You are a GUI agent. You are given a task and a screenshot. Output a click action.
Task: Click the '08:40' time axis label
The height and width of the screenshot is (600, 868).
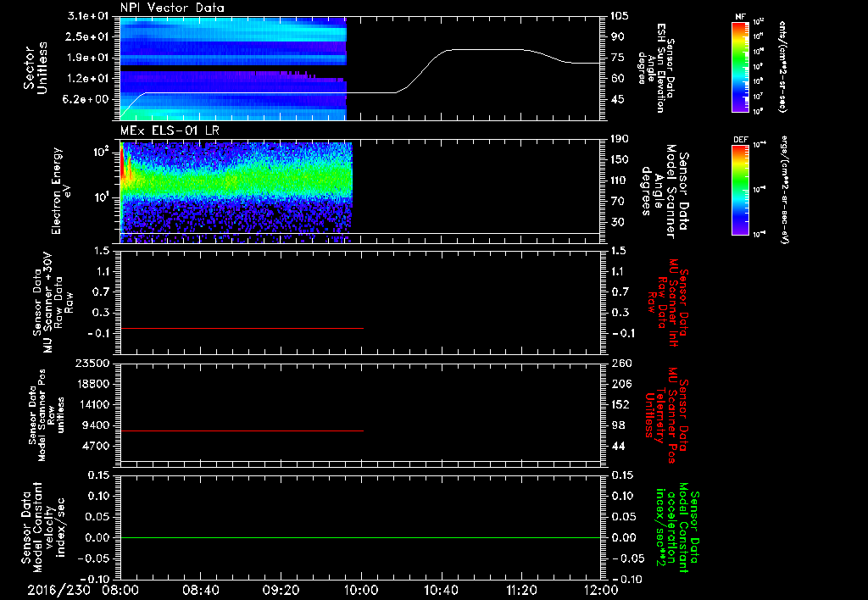200,590
